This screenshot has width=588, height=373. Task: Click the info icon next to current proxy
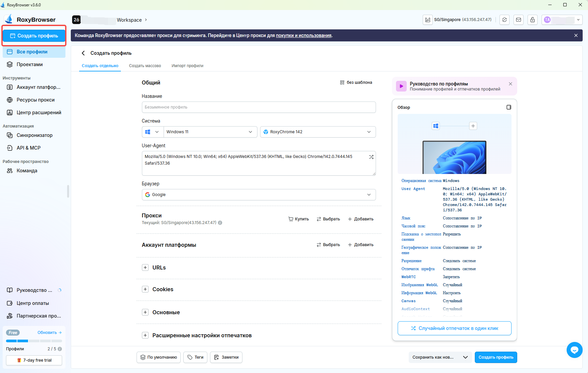tap(220, 223)
